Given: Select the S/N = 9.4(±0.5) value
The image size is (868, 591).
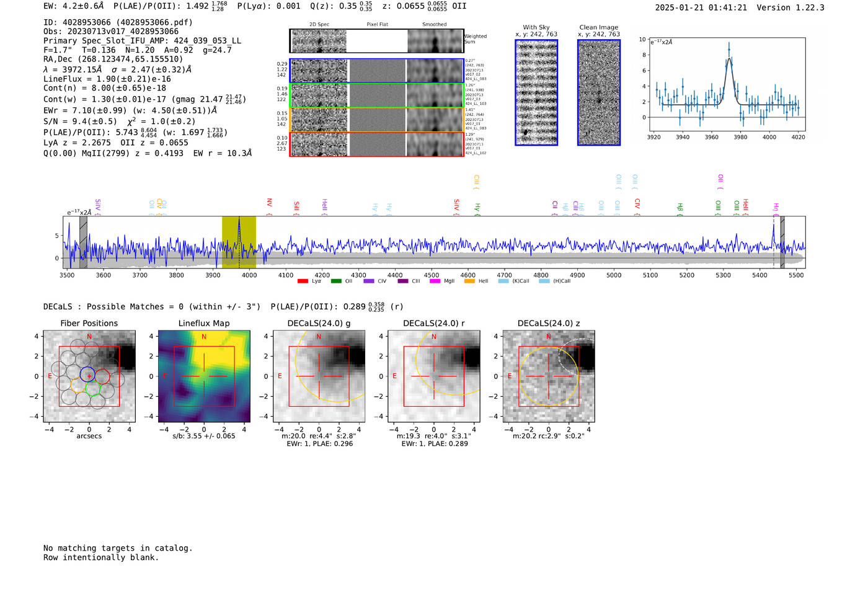Looking at the screenshot, I should 80,122.
